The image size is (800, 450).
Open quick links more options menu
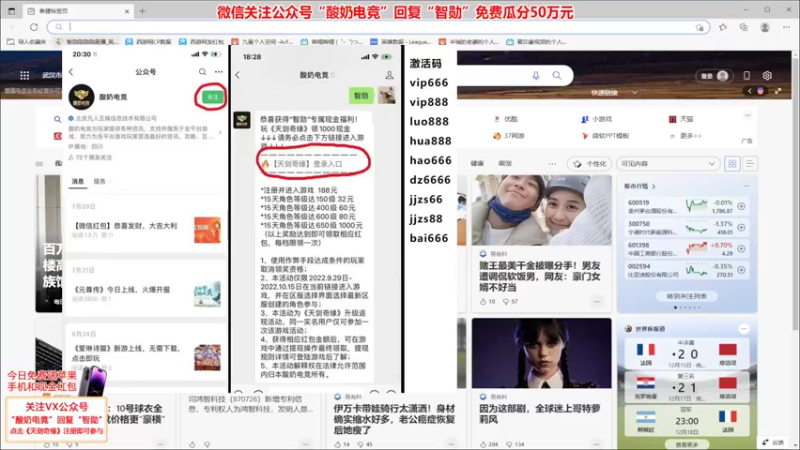[x=747, y=115]
